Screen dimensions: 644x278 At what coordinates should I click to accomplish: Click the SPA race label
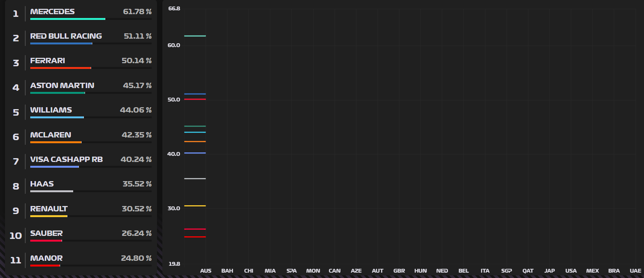291,271
